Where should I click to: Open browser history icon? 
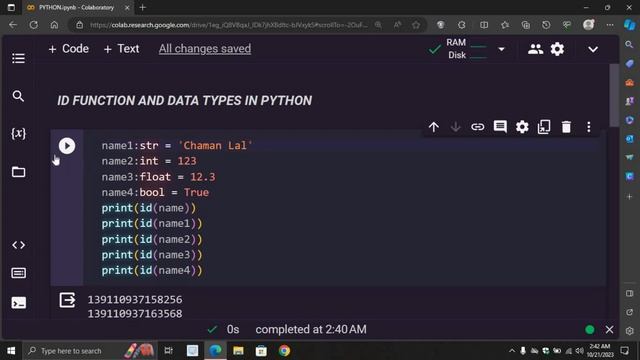click(x=546, y=25)
